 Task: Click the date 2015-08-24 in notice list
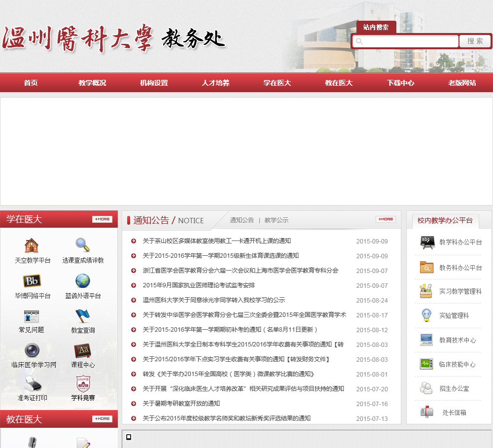(x=372, y=301)
